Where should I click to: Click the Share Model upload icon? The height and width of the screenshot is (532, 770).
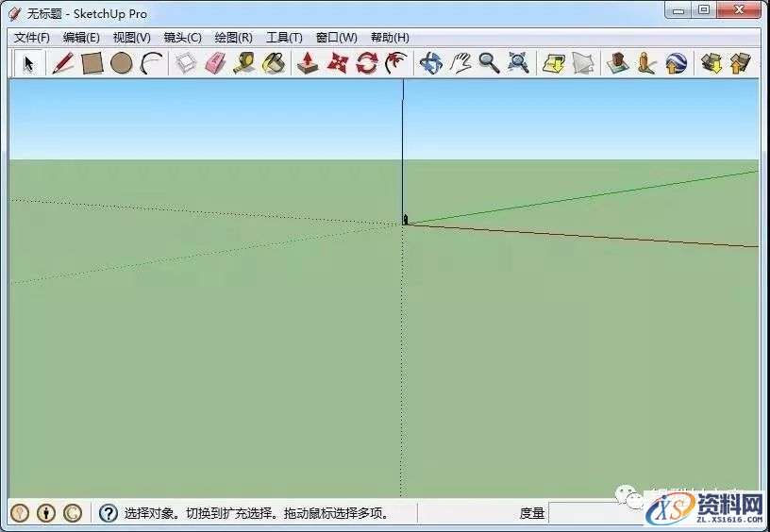(x=741, y=63)
